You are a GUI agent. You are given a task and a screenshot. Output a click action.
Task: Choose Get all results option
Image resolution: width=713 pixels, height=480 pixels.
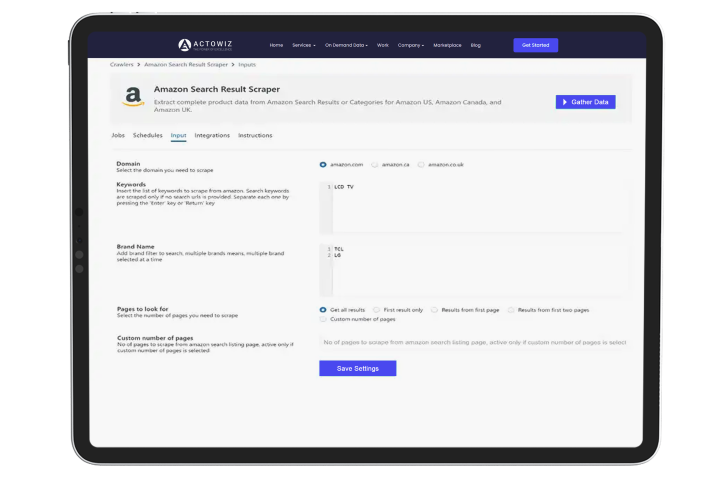click(x=323, y=310)
